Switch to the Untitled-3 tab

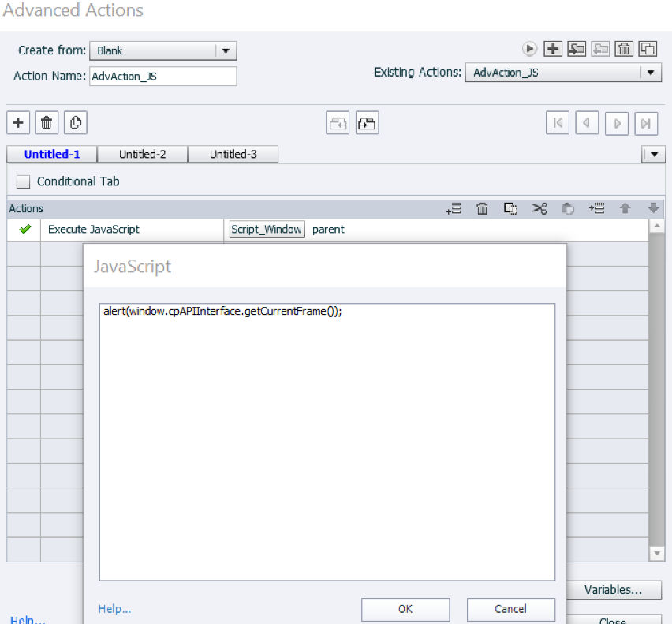[233, 155]
